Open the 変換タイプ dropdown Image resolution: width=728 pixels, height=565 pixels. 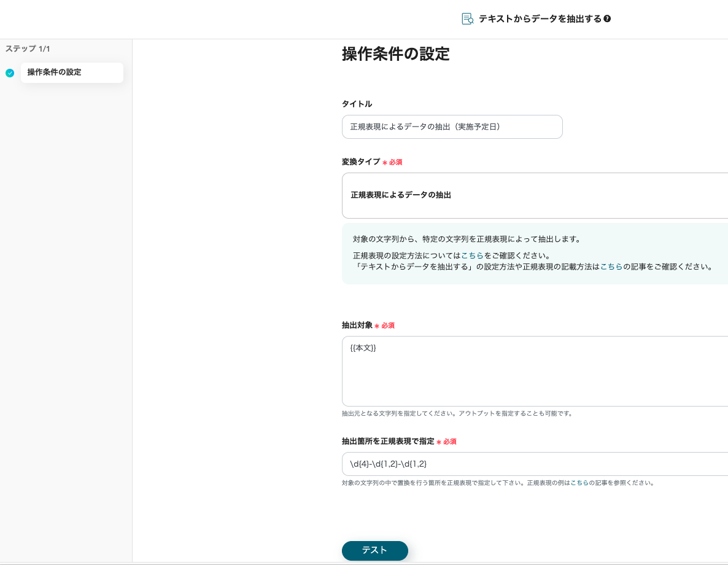coord(534,195)
